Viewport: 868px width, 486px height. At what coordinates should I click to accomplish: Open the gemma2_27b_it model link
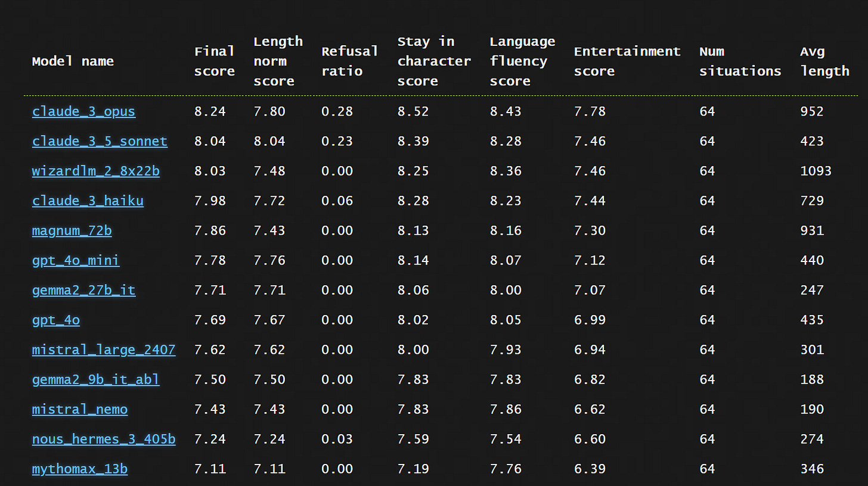[83, 290]
